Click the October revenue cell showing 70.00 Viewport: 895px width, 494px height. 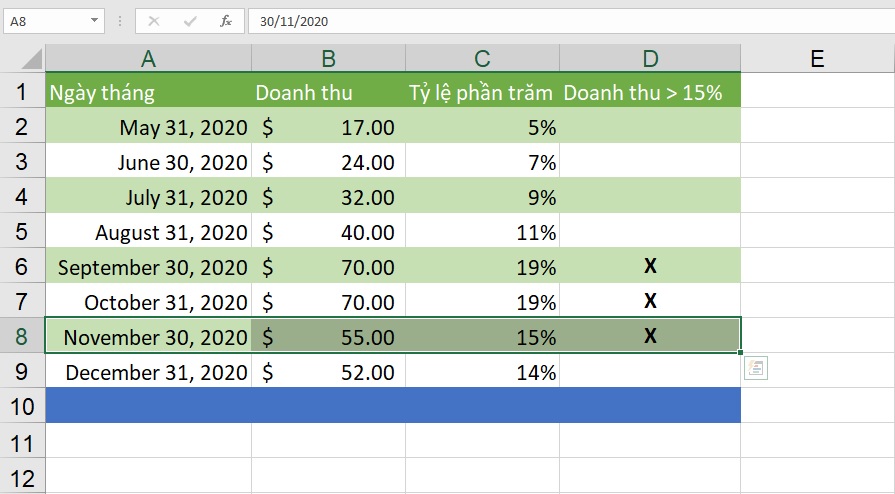[x=328, y=300]
